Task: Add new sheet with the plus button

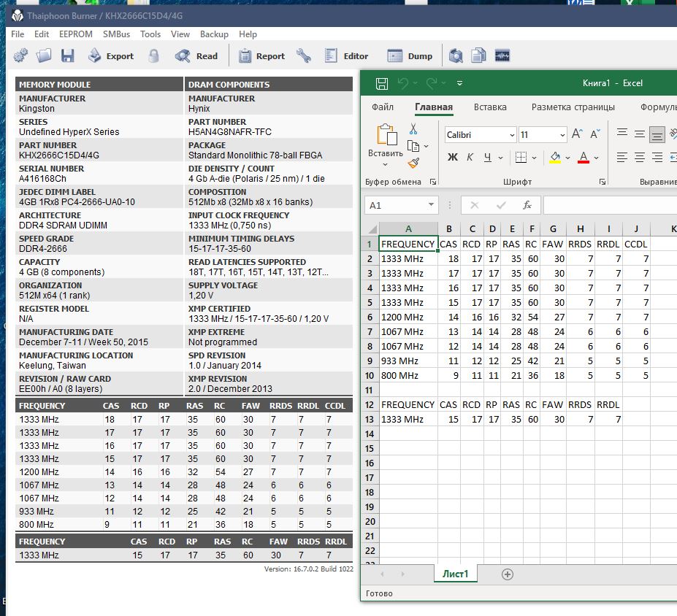Action: [x=508, y=574]
